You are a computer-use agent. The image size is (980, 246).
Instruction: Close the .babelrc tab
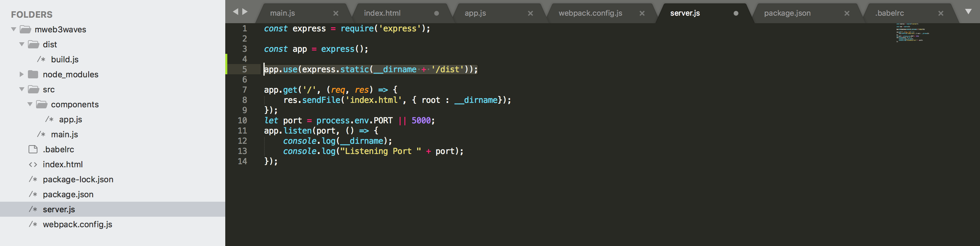click(941, 13)
